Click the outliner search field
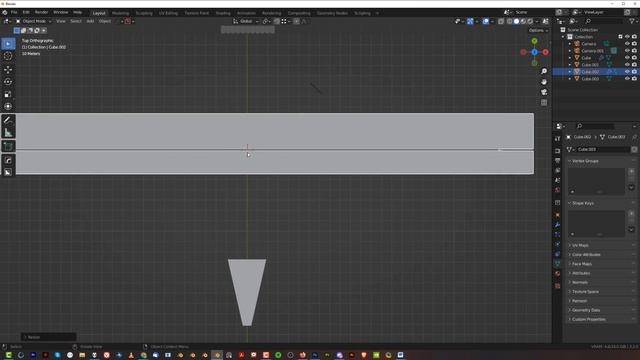640x360 pixels. tap(604, 21)
